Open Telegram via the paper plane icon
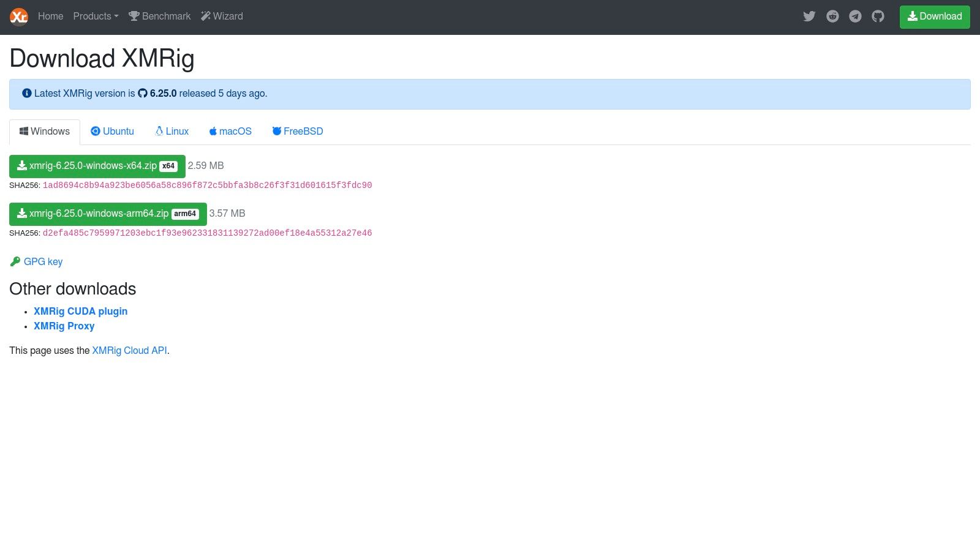 [855, 17]
